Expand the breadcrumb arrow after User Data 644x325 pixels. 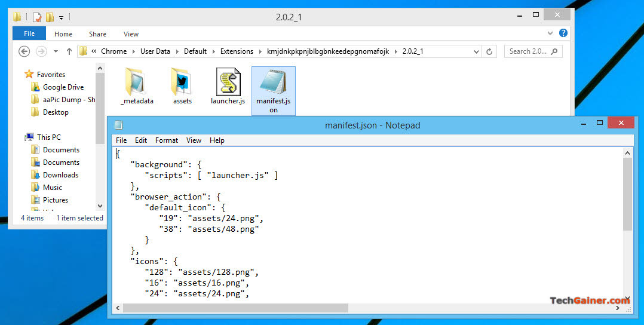(177, 51)
